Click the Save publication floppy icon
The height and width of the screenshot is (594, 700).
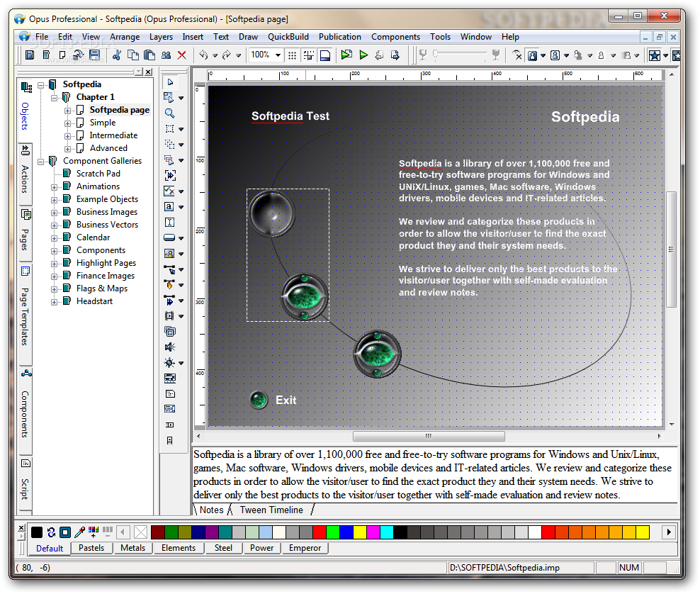pyautogui.click(x=94, y=55)
